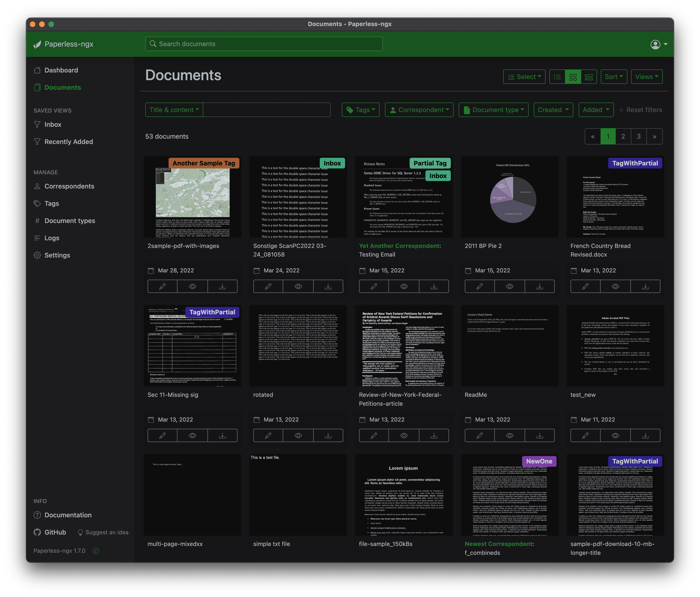Image resolution: width=700 pixels, height=597 pixels.
Task: Download French Country Bread Revised document
Action: click(x=645, y=286)
